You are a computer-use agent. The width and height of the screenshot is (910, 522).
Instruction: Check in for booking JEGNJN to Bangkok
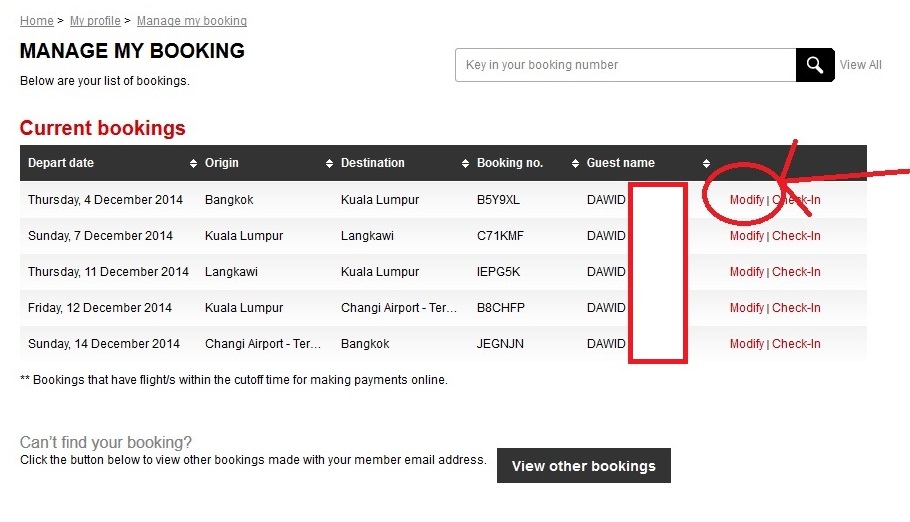(796, 344)
